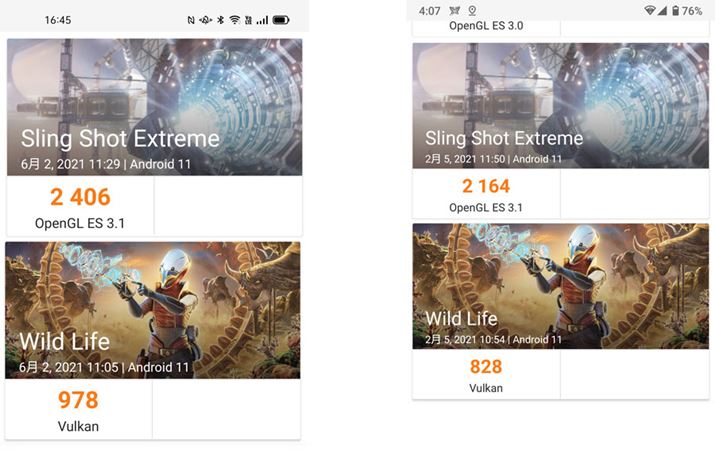Tap the butterfly app icon beside 4:07
715x450 pixels.
click(x=455, y=10)
